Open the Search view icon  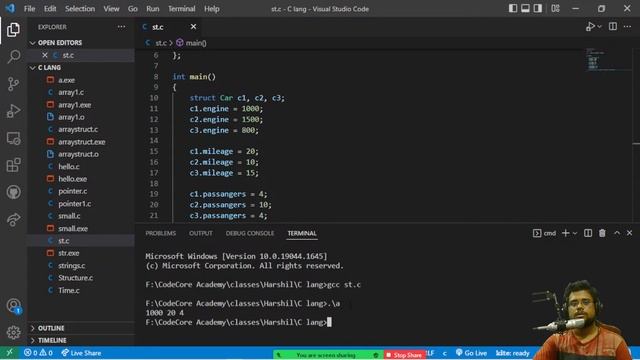coord(13,56)
